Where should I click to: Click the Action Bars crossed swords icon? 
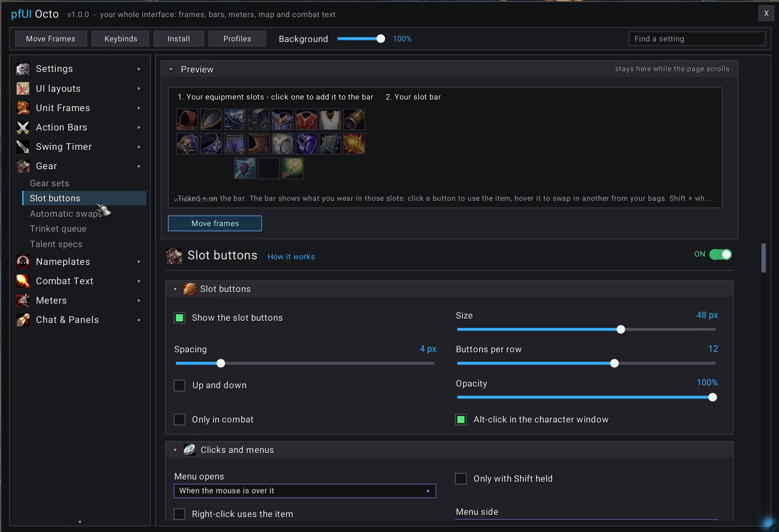tap(23, 128)
